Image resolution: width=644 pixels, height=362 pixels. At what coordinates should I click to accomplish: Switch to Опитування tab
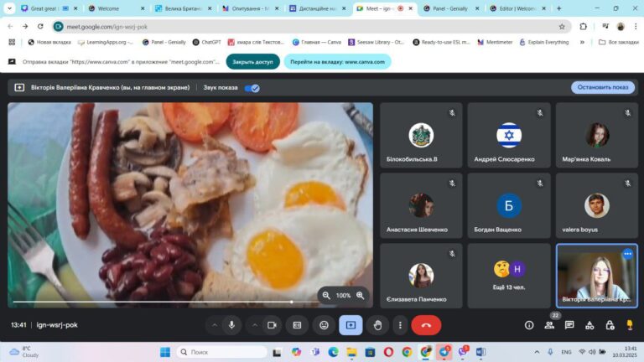click(251, 8)
